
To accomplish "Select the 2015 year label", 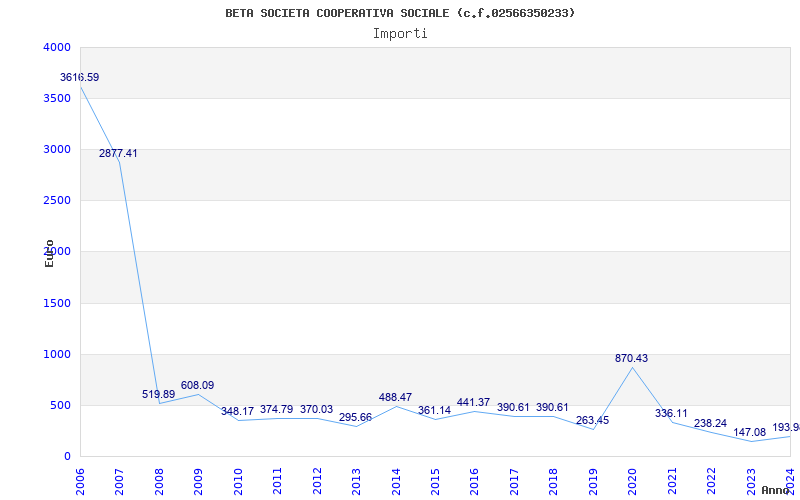I will [x=436, y=481].
